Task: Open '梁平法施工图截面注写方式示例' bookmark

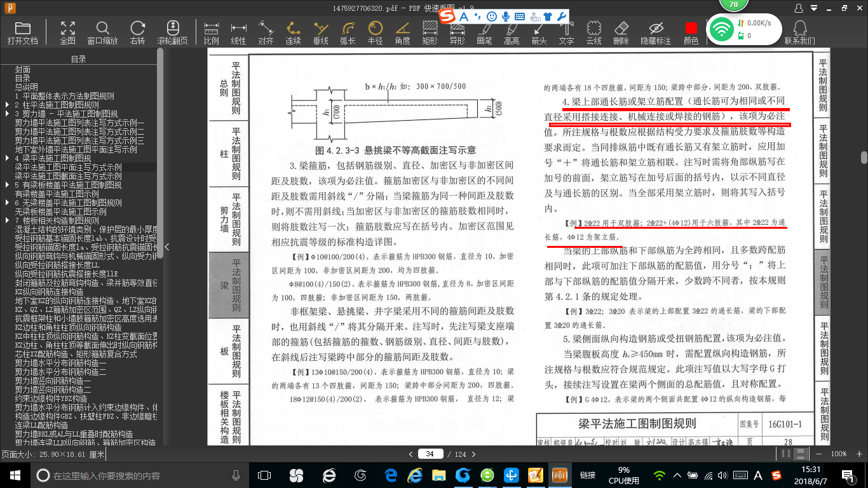Action: (x=69, y=176)
